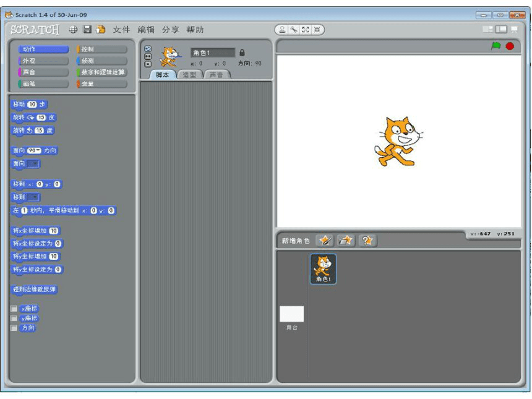The height and width of the screenshot is (399, 532).
Task: Set rotation style to don't rotate
Action: point(148,64)
